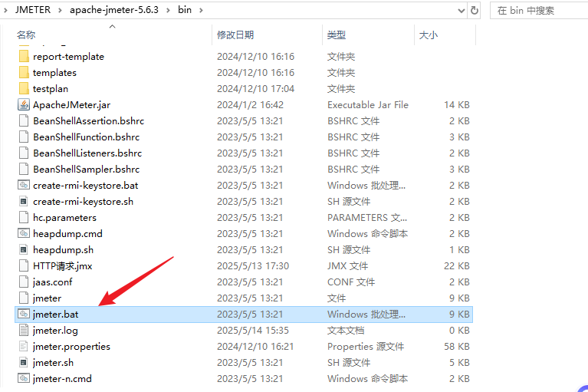Click the report-template folder icon
This screenshot has width=588, height=392.
(x=24, y=57)
